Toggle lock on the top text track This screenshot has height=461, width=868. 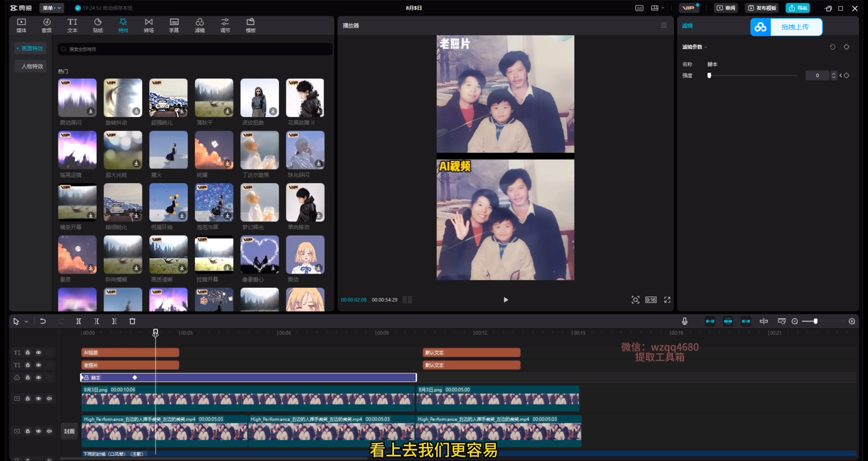(x=28, y=353)
